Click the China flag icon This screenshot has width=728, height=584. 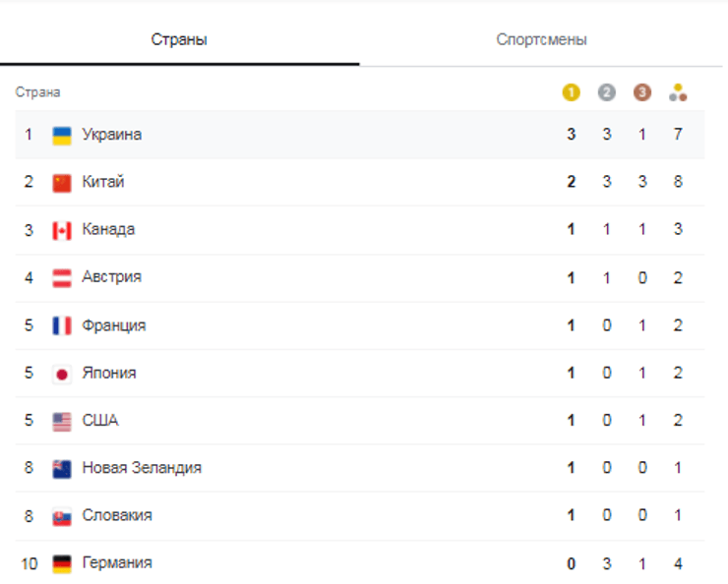62,183
